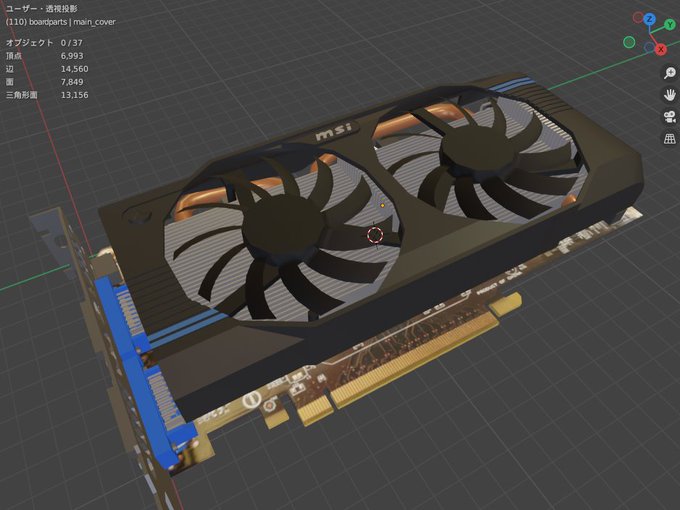Click the hand pan view icon
Image resolution: width=680 pixels, height=510 pixels.
[670, 95]
